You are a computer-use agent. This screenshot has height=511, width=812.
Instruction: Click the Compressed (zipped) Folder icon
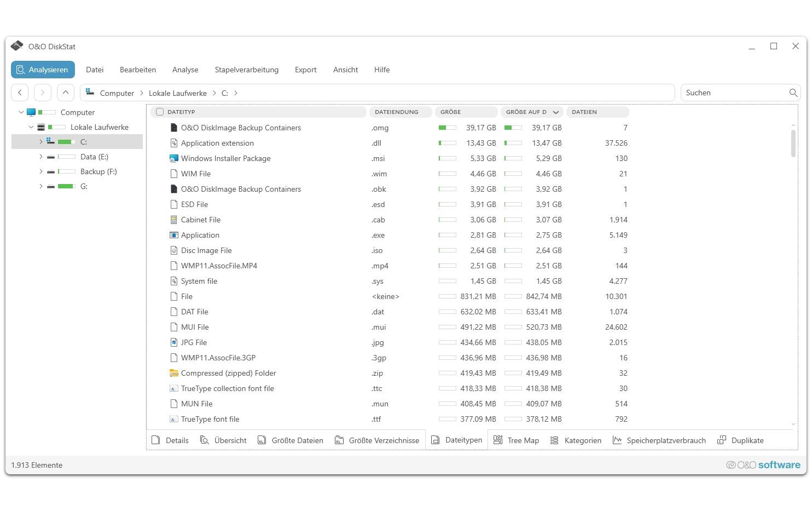coord(174,373)
